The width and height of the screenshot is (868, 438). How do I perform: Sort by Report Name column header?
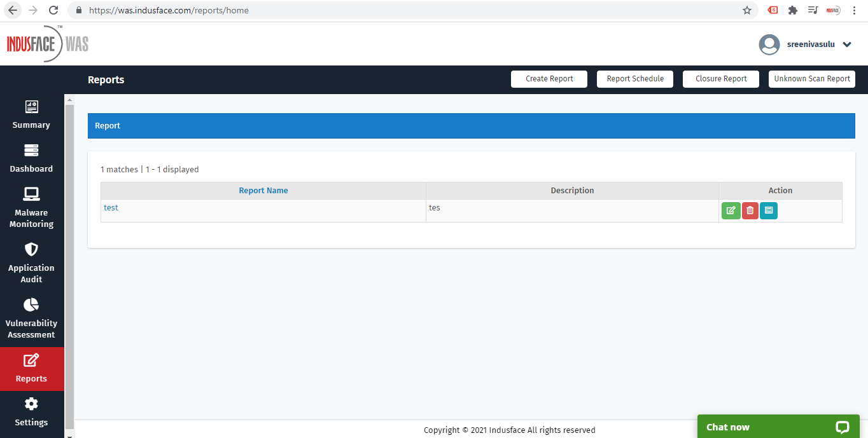coord(263,191)
